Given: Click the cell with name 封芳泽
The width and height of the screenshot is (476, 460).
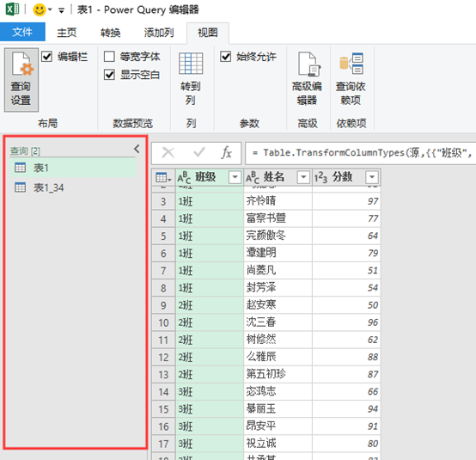Looking at the screenshot, I should coord(278,287).
